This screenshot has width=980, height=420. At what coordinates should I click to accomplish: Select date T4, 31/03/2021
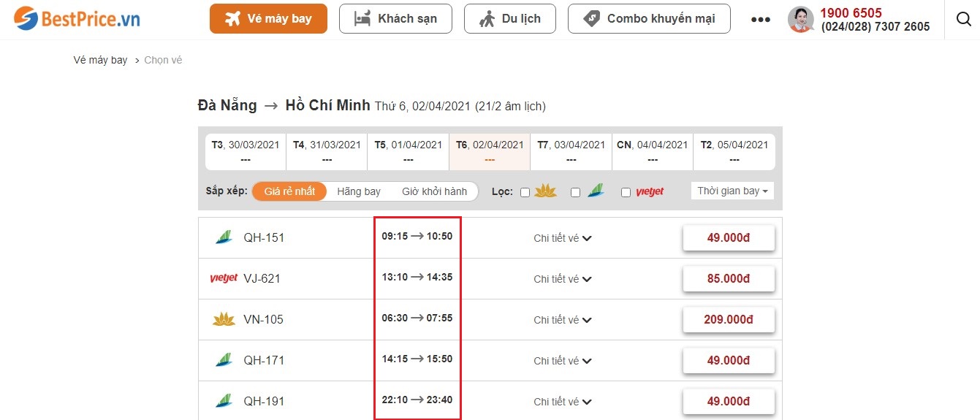point(327,152)
